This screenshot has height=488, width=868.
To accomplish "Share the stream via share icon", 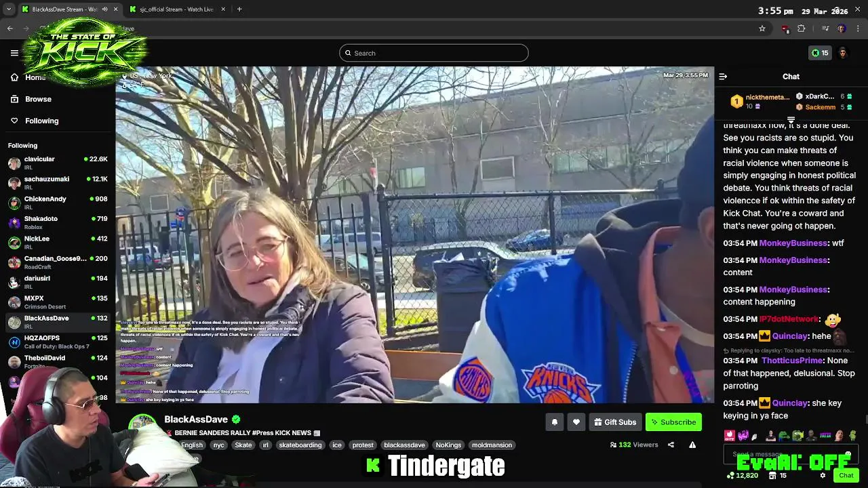I will coord(671,445).
